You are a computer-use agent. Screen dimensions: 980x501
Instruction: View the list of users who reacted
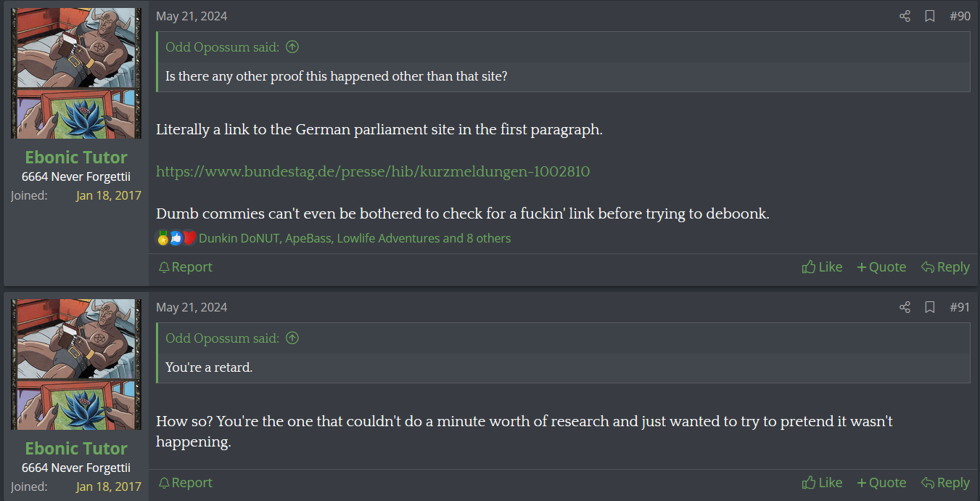coord(355,238)
